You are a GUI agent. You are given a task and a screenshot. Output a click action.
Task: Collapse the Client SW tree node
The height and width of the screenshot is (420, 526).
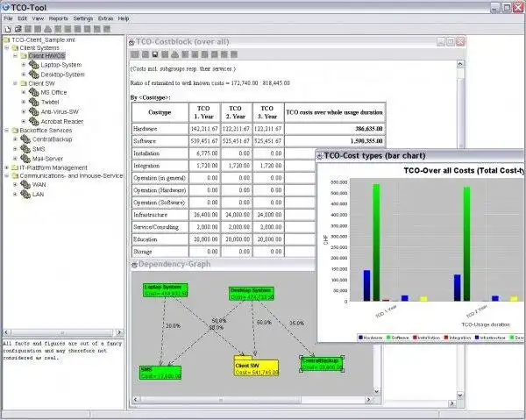pyautogui.click(x=15, y=83)
